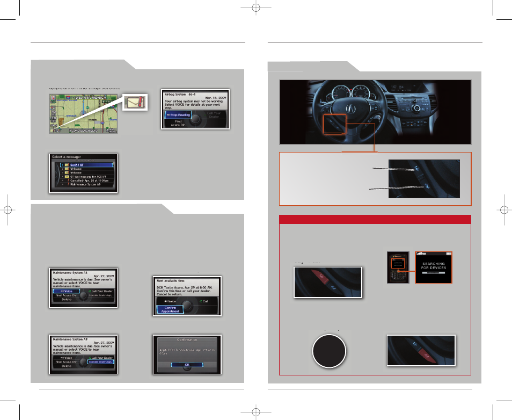Click exclamation icon beside Cancelled! message
This screenshot has height=420, width=512.
tap(68, 180)
